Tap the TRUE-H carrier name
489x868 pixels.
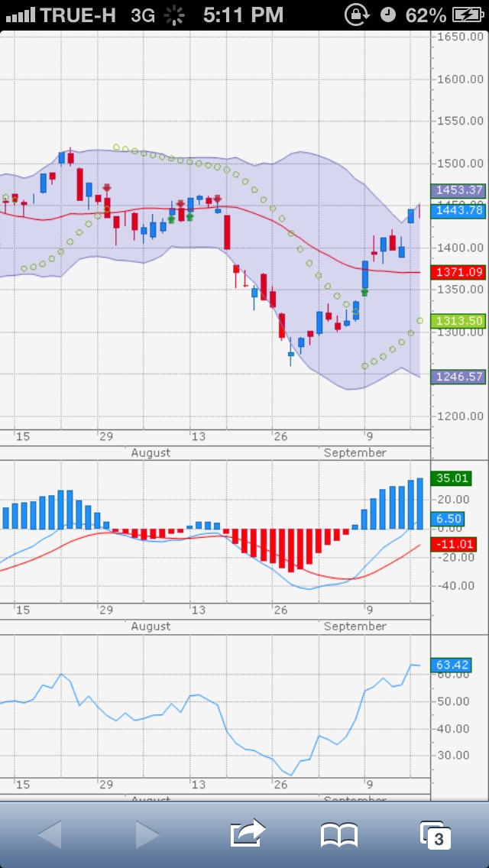point(77,15)
